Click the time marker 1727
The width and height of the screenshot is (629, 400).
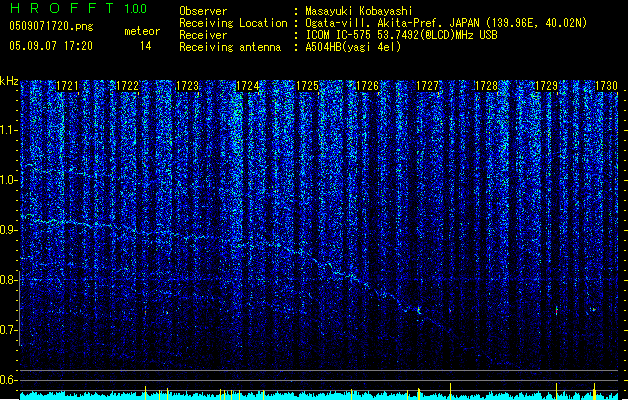(428, 86)
